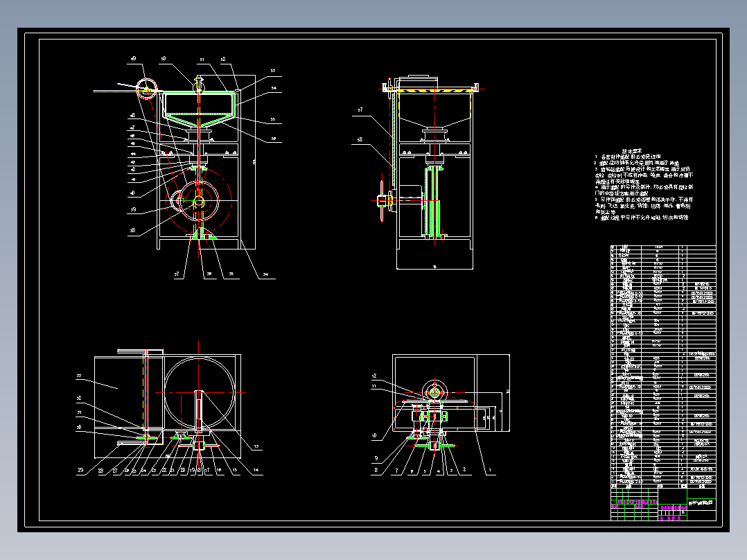
Task: Select part label 57 on side view
Action: click(360, 110)
